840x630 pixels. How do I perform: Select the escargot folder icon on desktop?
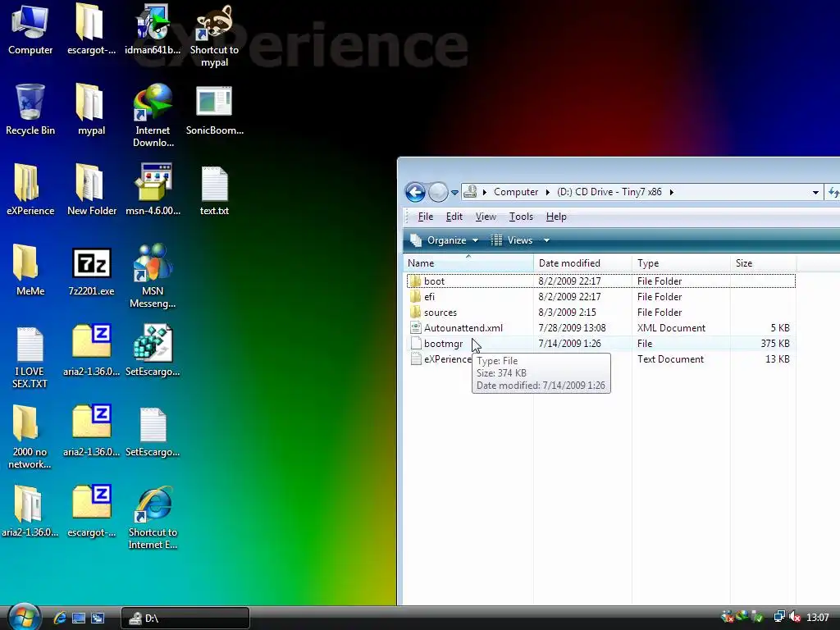pyautogui.click(x=91, y=30)
